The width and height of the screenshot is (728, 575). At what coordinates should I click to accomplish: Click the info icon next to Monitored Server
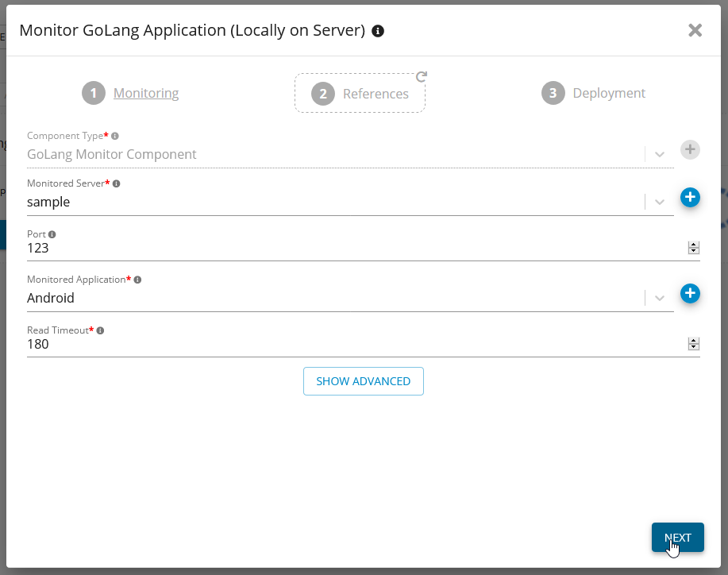(x=117, y=183)
